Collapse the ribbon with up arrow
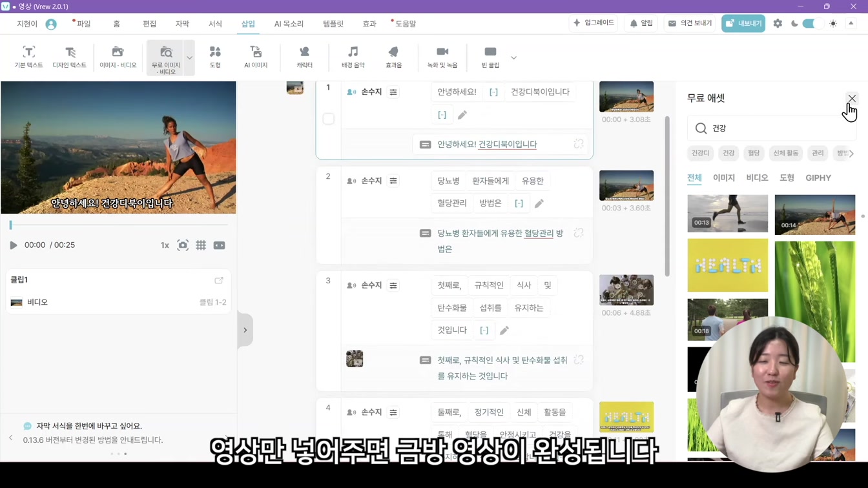The height and width of the screenshot is (488, 868). [x=851, y=23]
